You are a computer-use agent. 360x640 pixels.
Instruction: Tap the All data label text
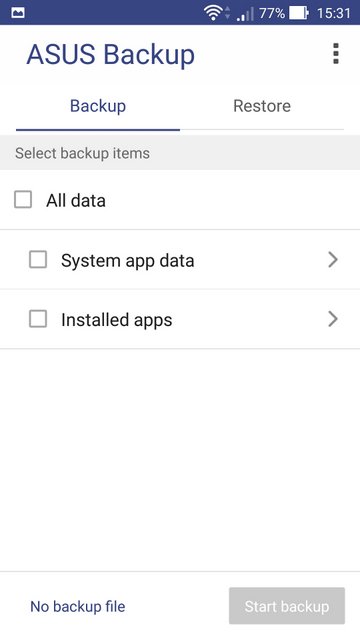coord(76,200)
